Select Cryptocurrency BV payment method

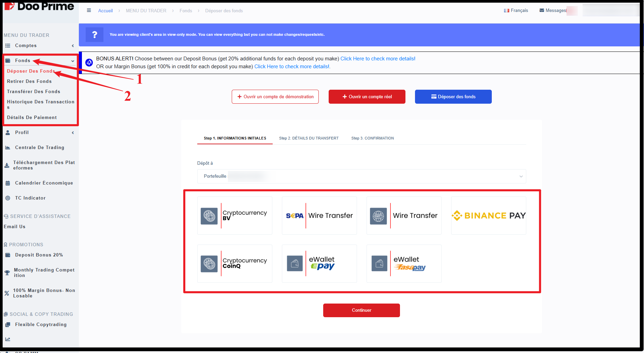point(235,216)
